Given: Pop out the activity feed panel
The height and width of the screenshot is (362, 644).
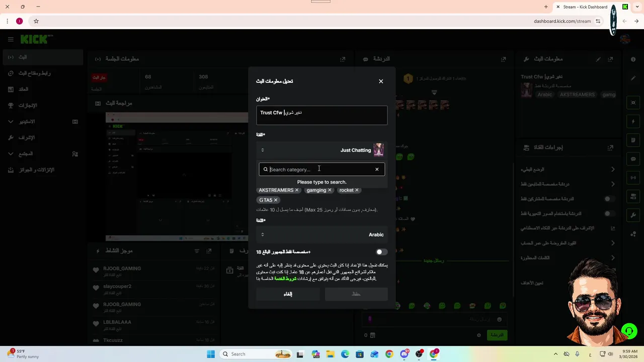Looking at the screenshot, I should pos(209,251).
